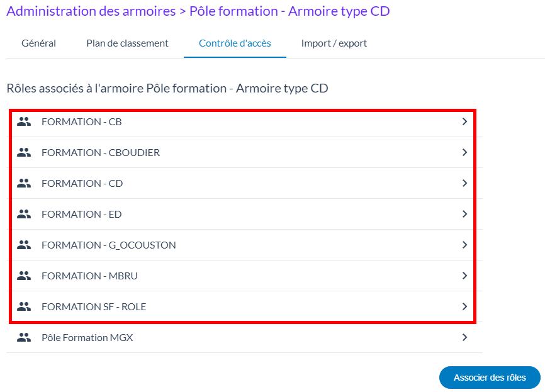Image resolution: width=545 pixels, height=392 pixels.
Task: Select the FORMATION - MBRU role label
Action: click(x=89, y=276)
